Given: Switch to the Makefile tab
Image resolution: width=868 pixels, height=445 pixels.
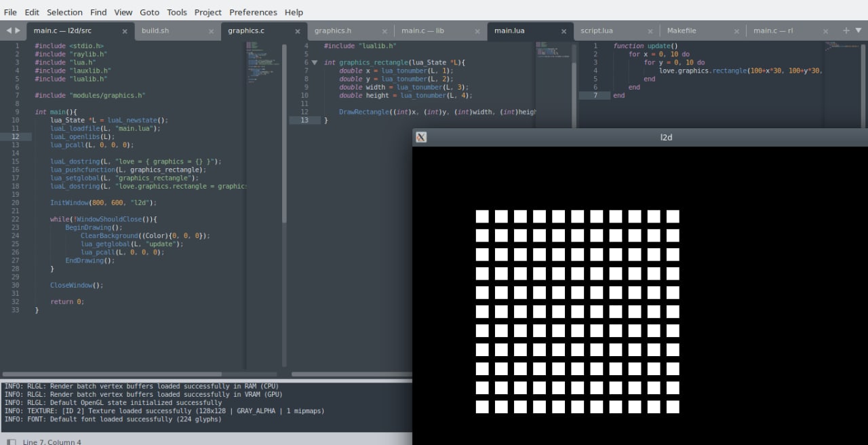Looking at the screenshot, I should click(682, 31).
